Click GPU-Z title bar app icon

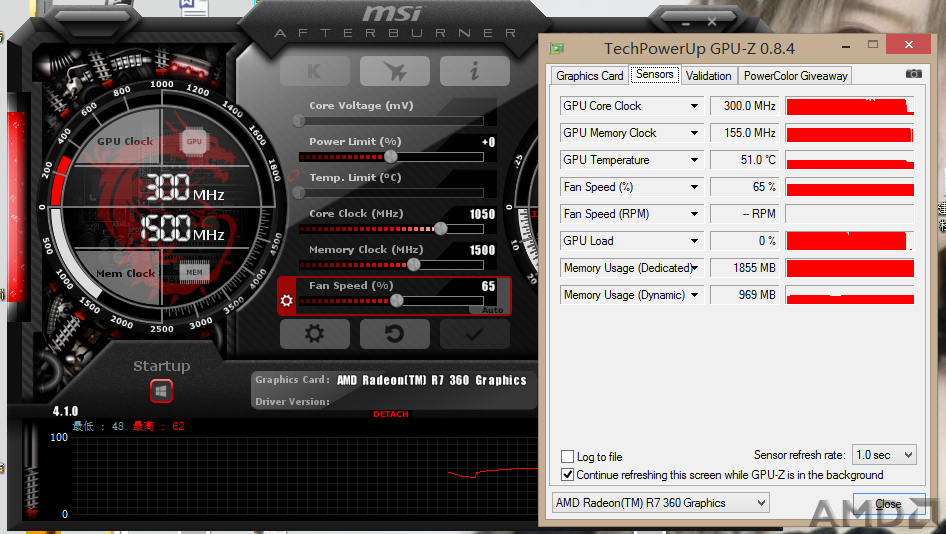tap(556, 48)
